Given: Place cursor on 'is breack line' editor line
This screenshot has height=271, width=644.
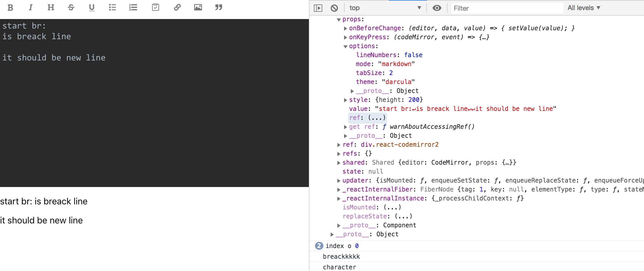Looking at the screenshot, I should coord(37,36).
